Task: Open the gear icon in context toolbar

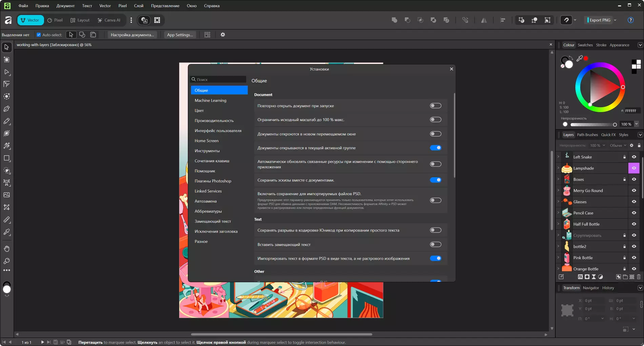Action: pyautogui.click(x=223, y=35)
